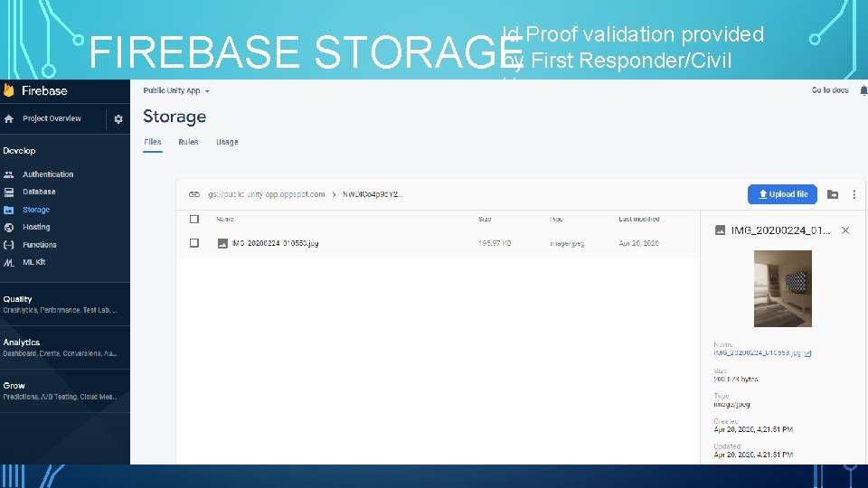
Task: Switch to the Files tab
Action: tap(153, 142)
